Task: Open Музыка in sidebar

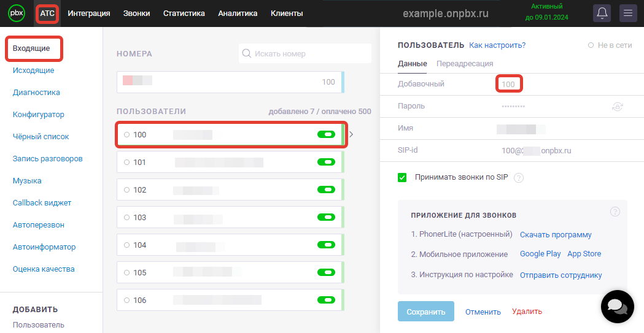Action: (x=27, y=181)
